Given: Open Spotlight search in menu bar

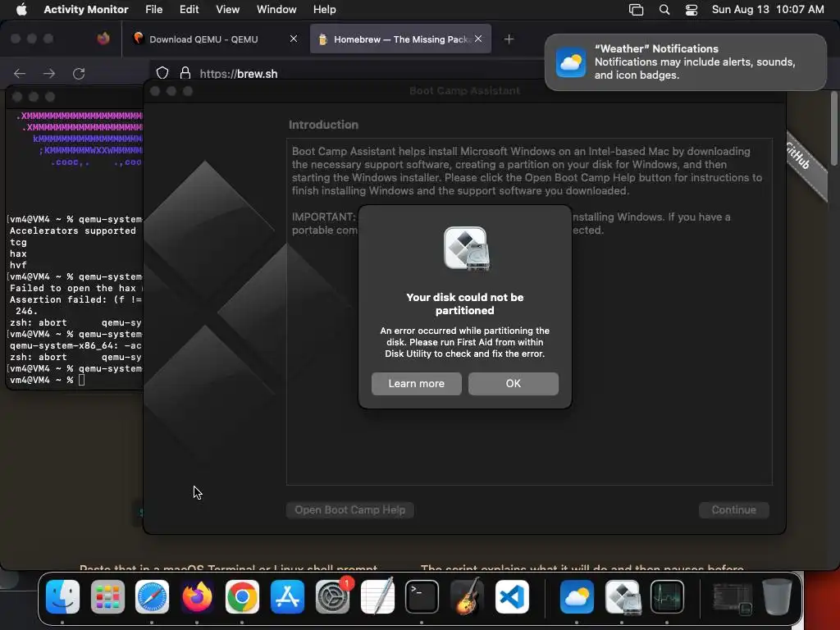Looking at the screenshot, I should [664, 10].
